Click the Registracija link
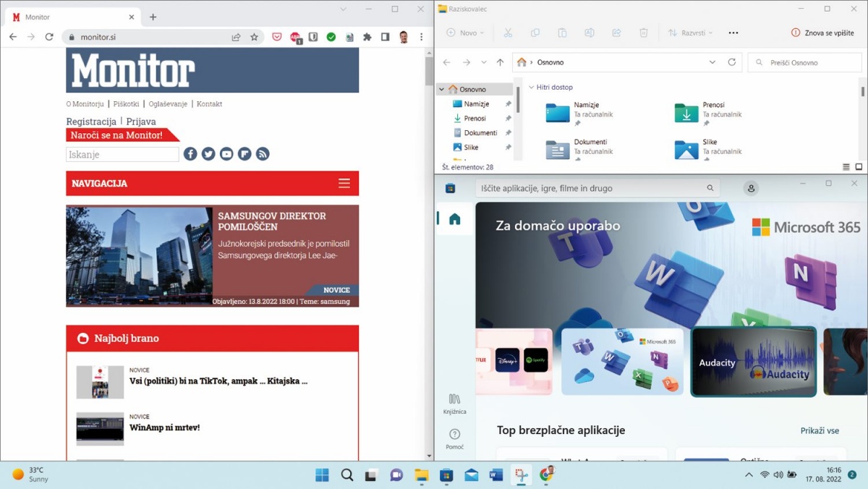Image resolution: width=868 pixels, height=489 pixels. coord(91,122)
